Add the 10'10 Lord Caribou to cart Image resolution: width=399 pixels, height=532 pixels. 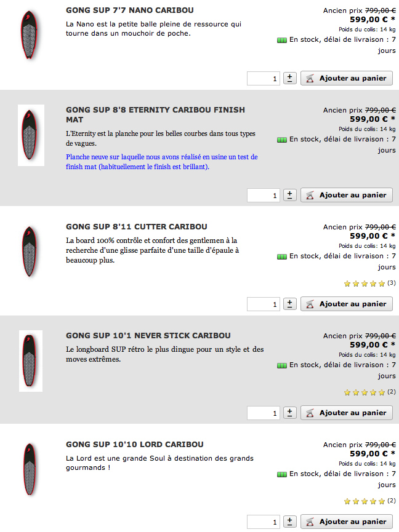(347, 522)
